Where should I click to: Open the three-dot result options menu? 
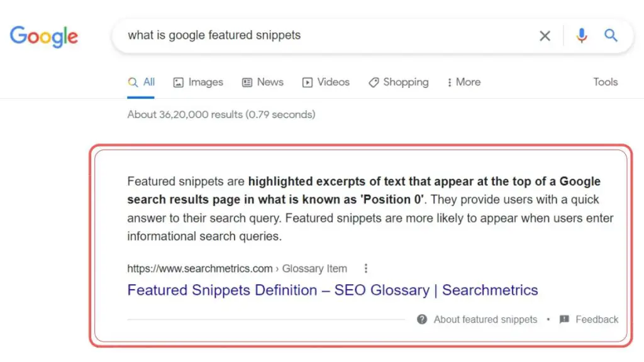point(365,268)
